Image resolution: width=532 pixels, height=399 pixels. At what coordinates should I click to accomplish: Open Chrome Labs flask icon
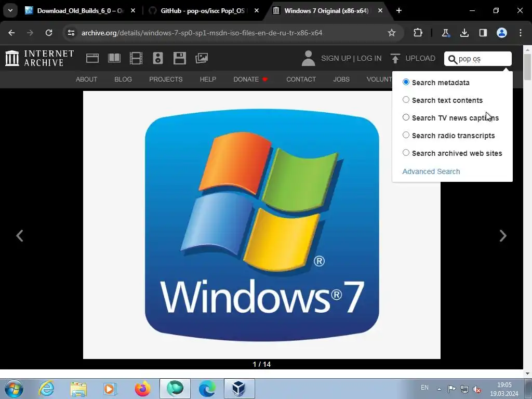coord(445,33)
